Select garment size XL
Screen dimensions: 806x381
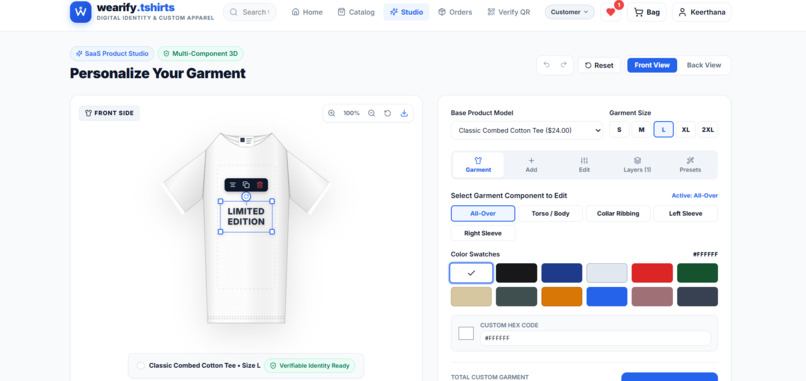coord(686,130)
